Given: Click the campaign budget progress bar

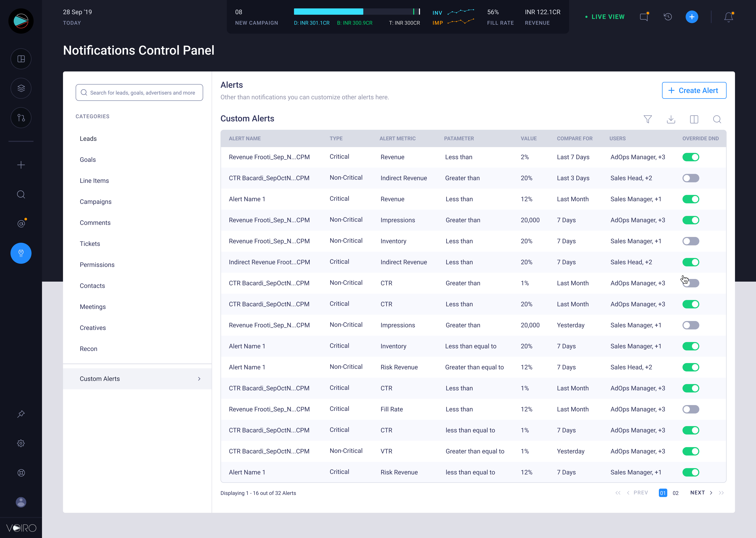Looking at the screenshot, I should (x=356, y=12).
